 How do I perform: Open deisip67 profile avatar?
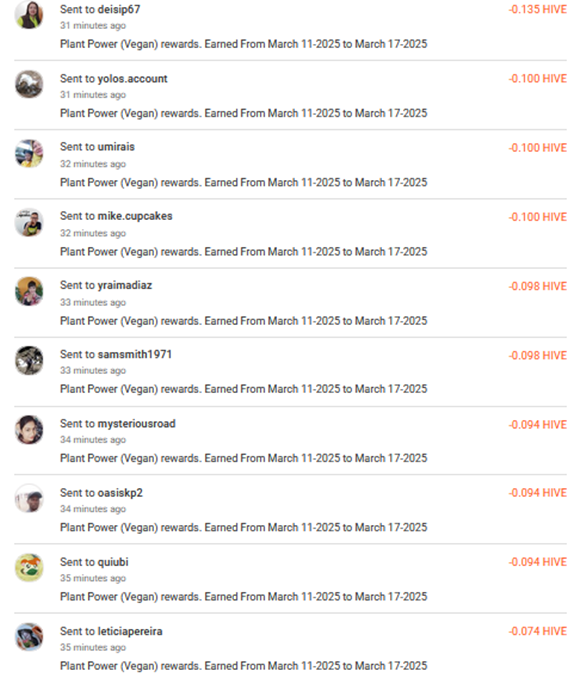click(29, 15)
